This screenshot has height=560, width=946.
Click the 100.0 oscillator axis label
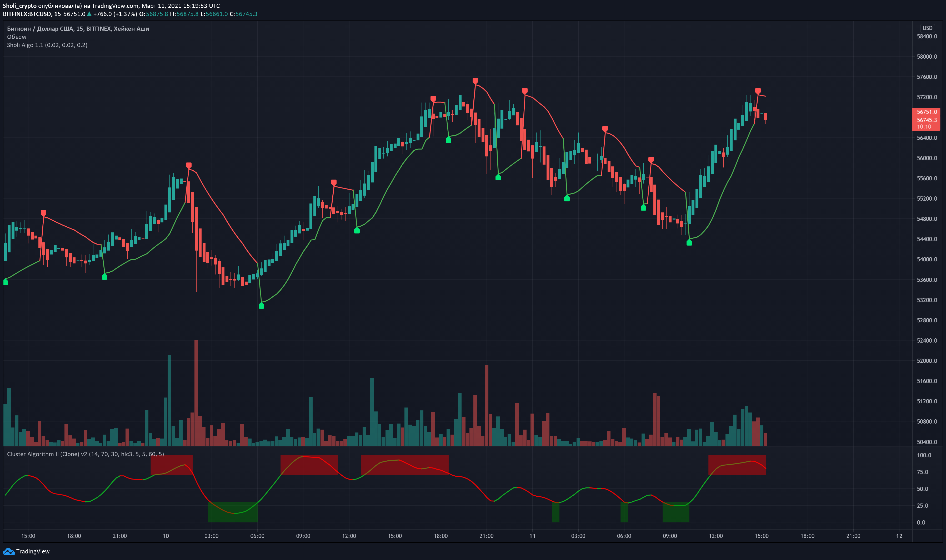coord(924,455)
